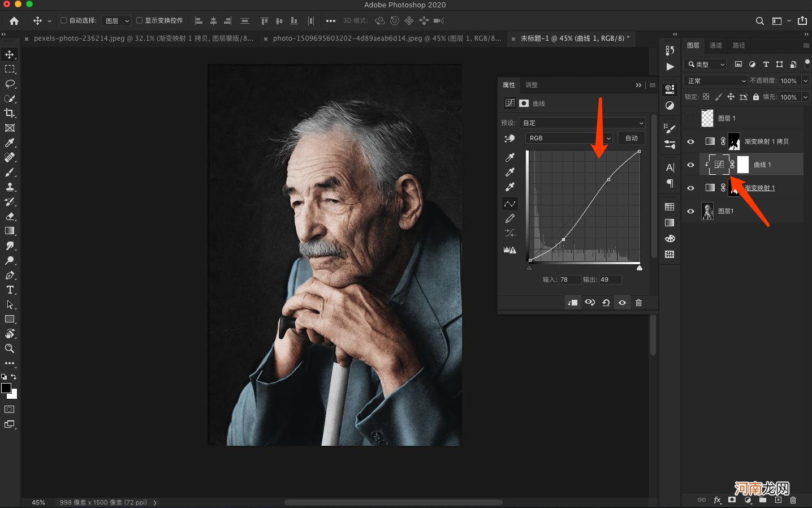This screenshot has width=812, height=508.
Task: Select the Zoom tool
Action: point(10,348)
